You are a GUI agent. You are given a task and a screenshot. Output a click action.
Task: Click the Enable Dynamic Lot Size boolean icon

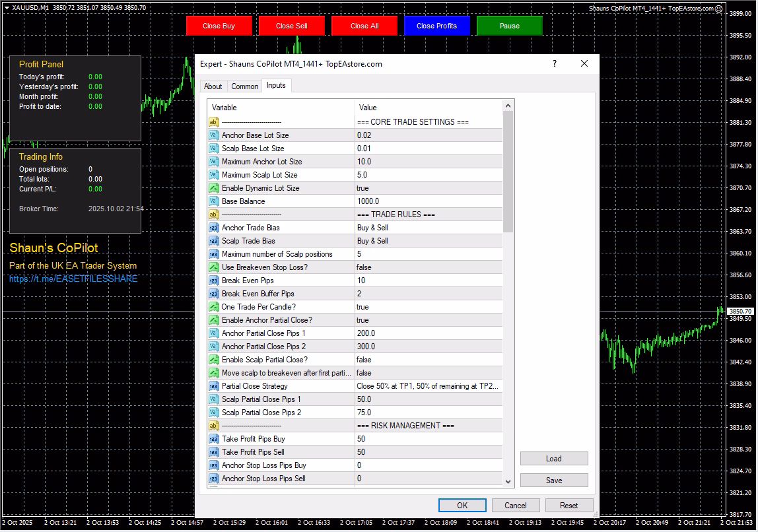click(214, 188)
